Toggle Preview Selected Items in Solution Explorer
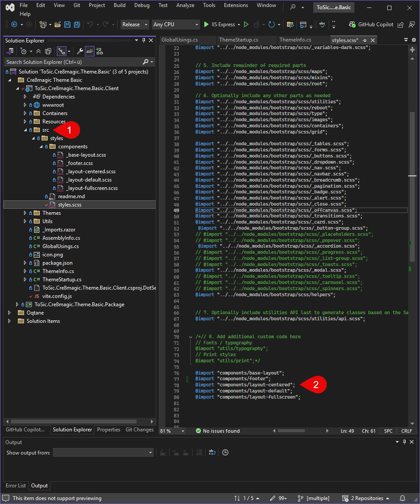The width and height of the screenshot is (420, 504). point(90,51)
